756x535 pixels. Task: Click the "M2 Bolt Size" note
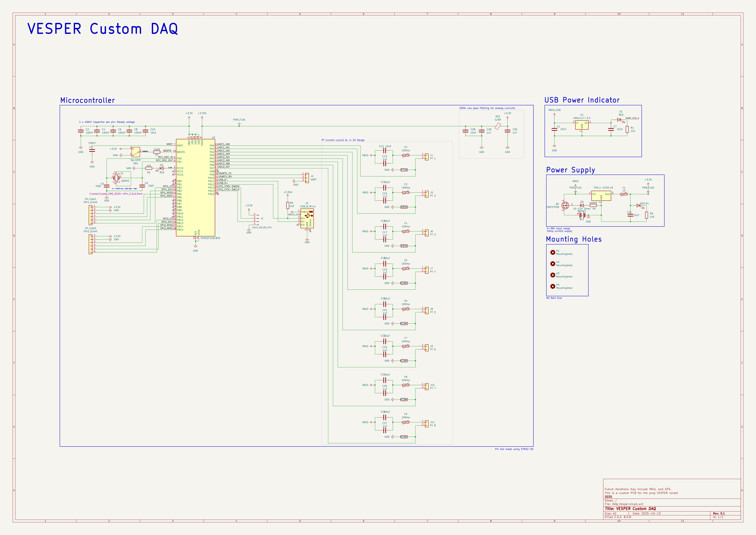(554, 298)
